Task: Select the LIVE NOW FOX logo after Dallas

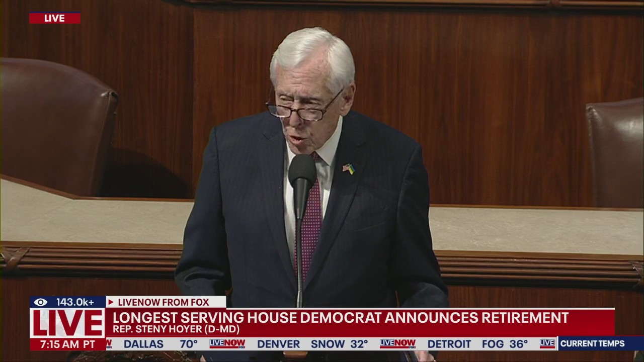Action: [226, 344]
